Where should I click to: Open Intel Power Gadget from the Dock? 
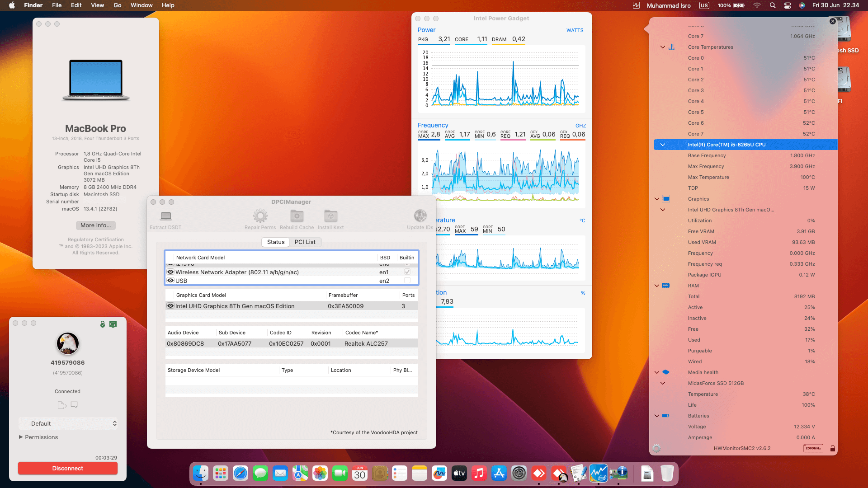[x=599, y=474]
